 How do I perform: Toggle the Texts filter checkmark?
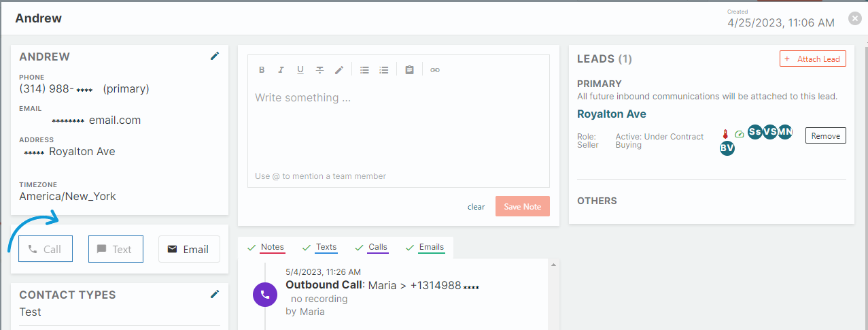coord(307,248)
